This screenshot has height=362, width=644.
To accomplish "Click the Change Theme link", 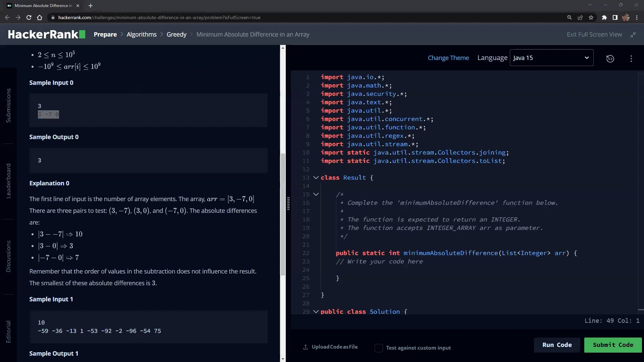I will click(448, 58).
